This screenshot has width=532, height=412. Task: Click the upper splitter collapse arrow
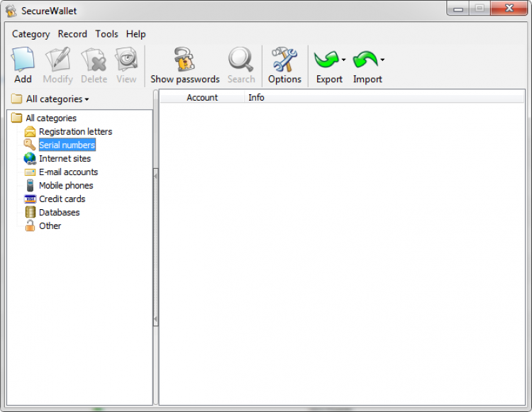[x=156, y=177]
